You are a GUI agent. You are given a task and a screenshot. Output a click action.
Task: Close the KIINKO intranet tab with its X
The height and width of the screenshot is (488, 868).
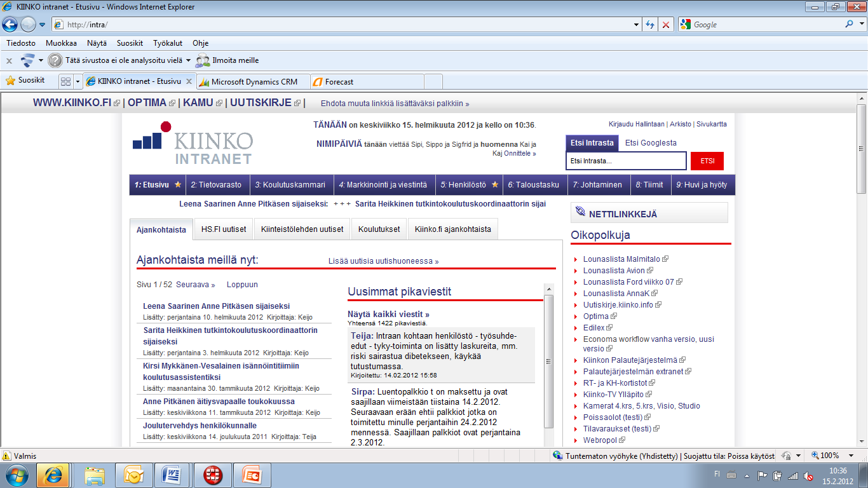(189, 81)
